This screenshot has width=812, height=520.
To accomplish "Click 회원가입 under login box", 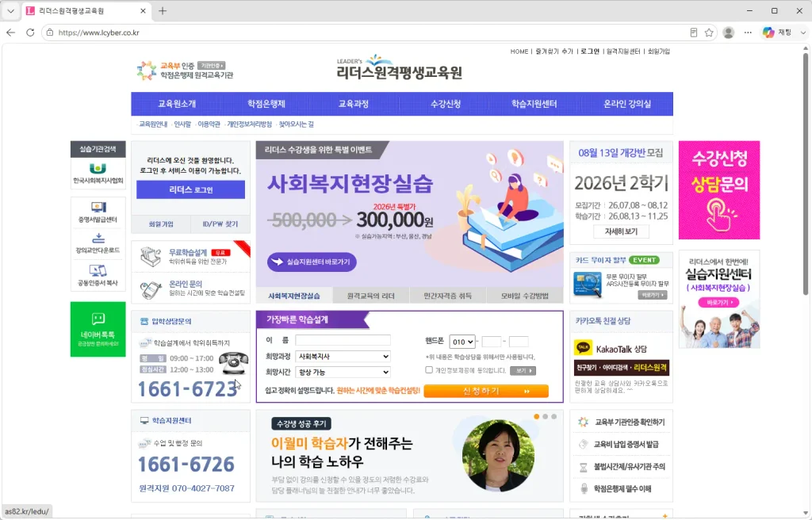I will [161, 224].
